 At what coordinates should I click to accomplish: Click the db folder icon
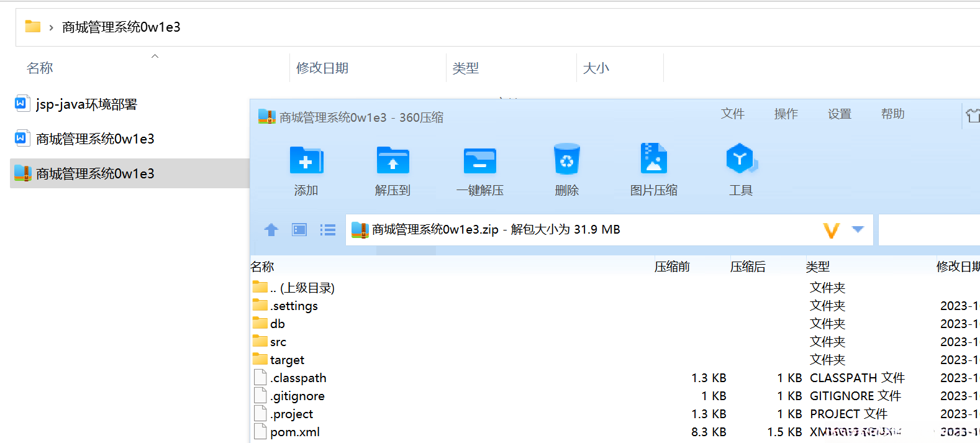pyautogui.click(x=260, y=322)
